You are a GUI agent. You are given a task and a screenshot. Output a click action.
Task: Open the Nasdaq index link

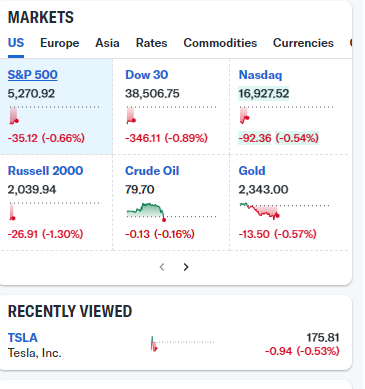260,75
